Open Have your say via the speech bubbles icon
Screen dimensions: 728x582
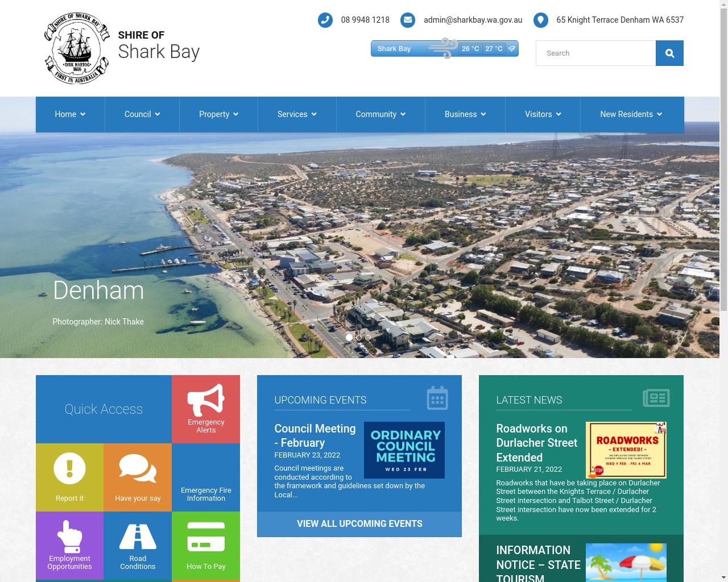pos(137,468)
